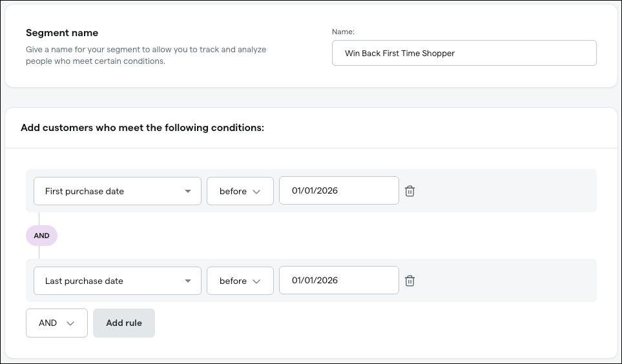622x364 pixels.
Task: Change 'before' operator for First purchase date
Action: click(x=240, y=191)
